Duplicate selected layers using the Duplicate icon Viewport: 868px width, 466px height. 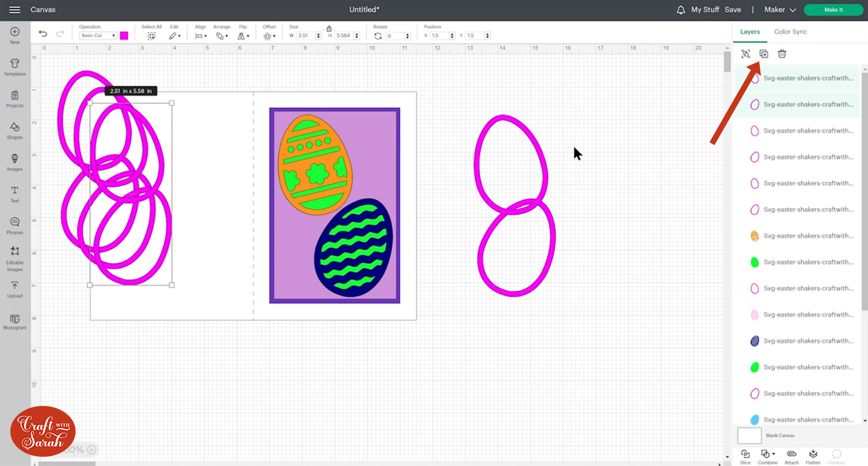[764, 54]
